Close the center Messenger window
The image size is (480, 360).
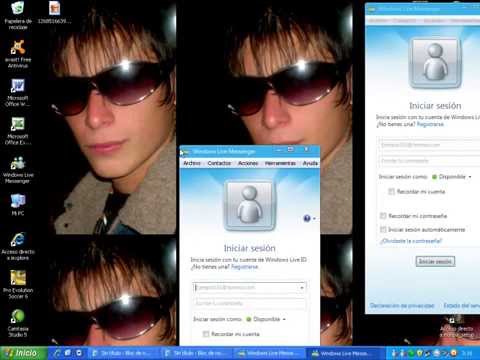[x=306, y=149]
